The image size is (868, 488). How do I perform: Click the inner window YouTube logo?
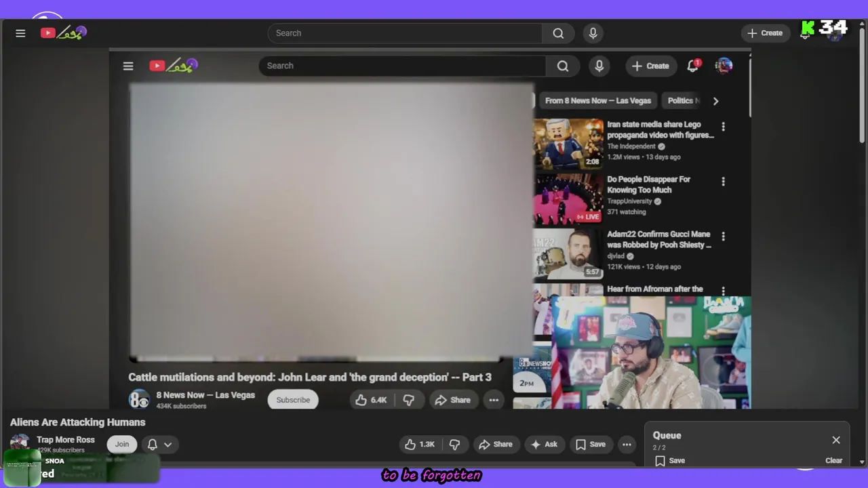pyautogui.click(x=173, y=66)
